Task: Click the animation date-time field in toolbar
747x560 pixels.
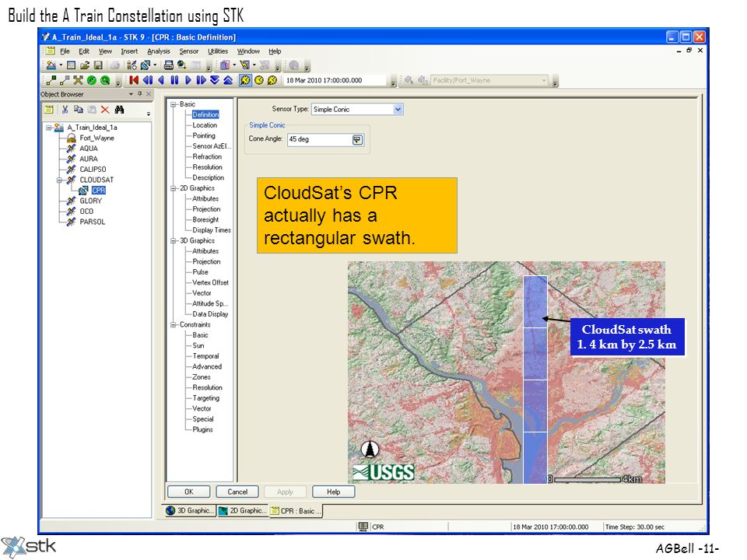Action: tap(335, 80)
